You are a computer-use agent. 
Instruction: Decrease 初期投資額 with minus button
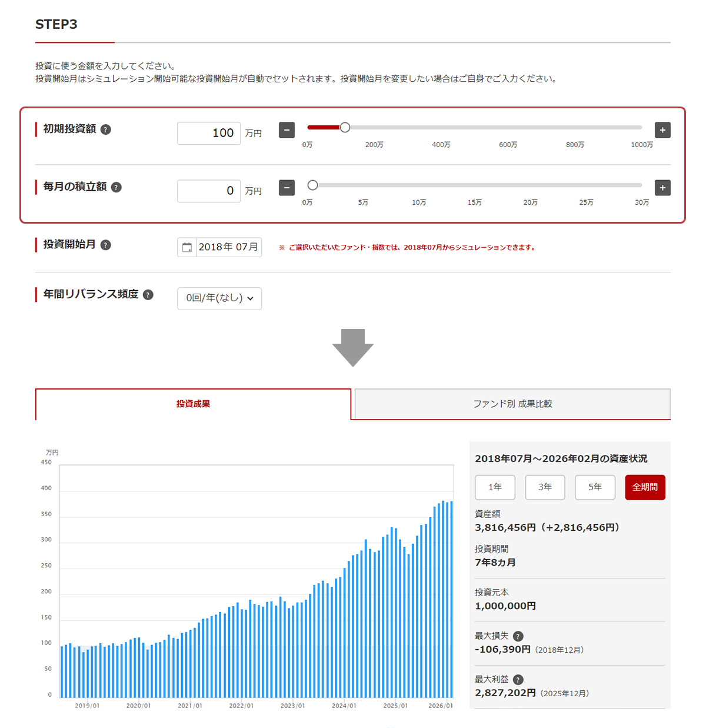pos(287,130)
